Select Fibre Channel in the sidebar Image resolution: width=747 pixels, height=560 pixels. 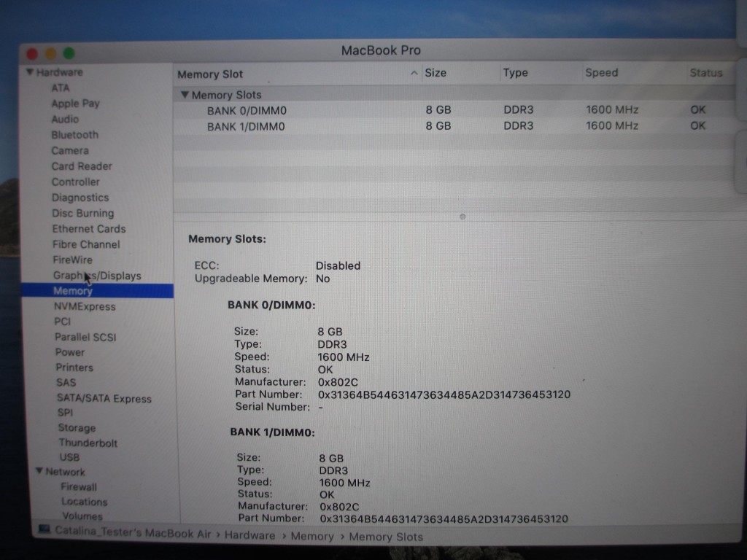tap(86, 244)
